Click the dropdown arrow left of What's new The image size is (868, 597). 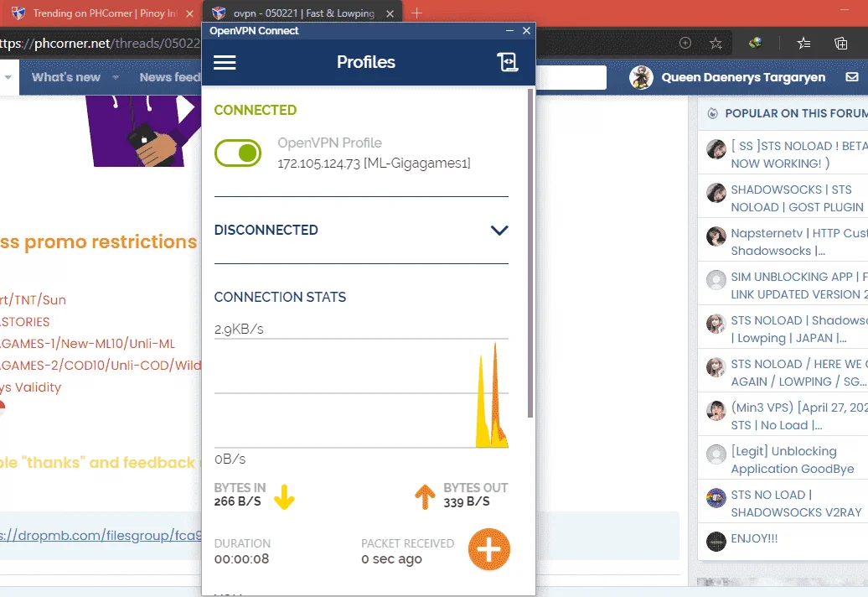pyautogui.click(x=8, y=77)
